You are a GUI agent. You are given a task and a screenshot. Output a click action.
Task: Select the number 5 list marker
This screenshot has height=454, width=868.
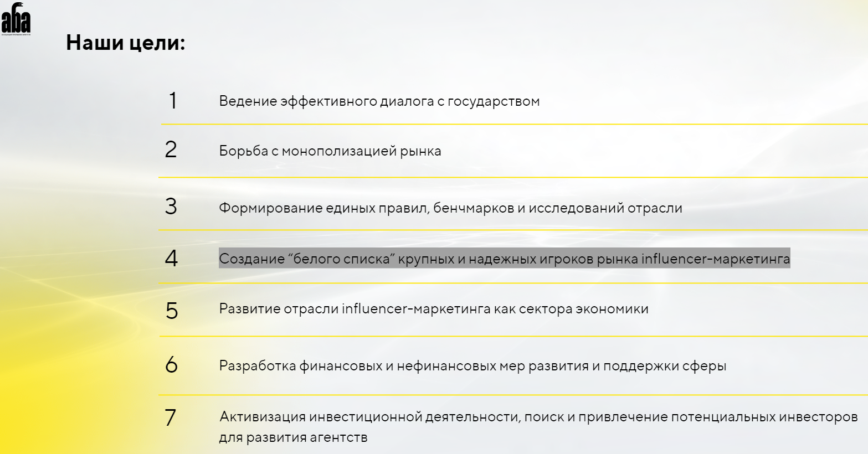172,311
